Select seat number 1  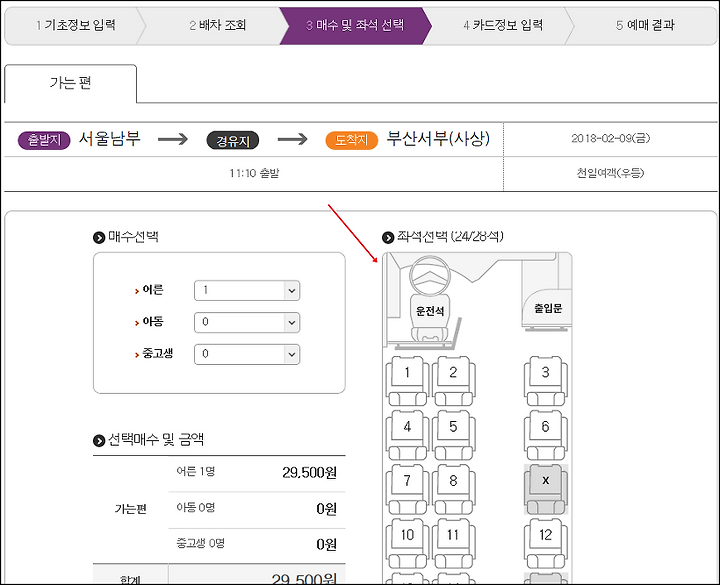point(407,381)
